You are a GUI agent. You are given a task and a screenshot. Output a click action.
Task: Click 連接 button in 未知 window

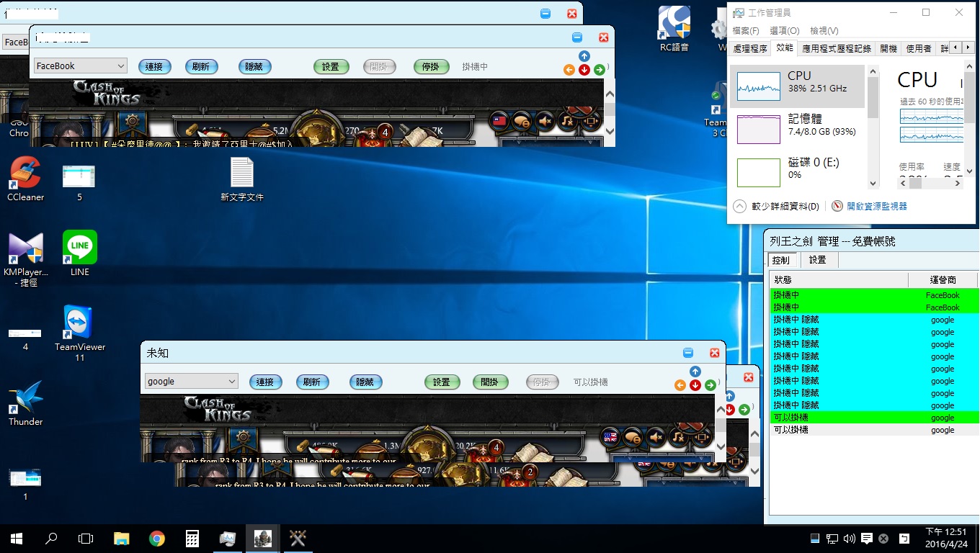265,382
